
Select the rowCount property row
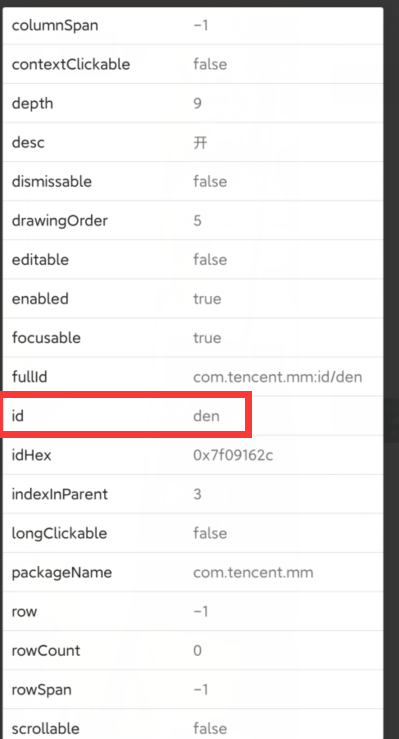click(193, 651)
